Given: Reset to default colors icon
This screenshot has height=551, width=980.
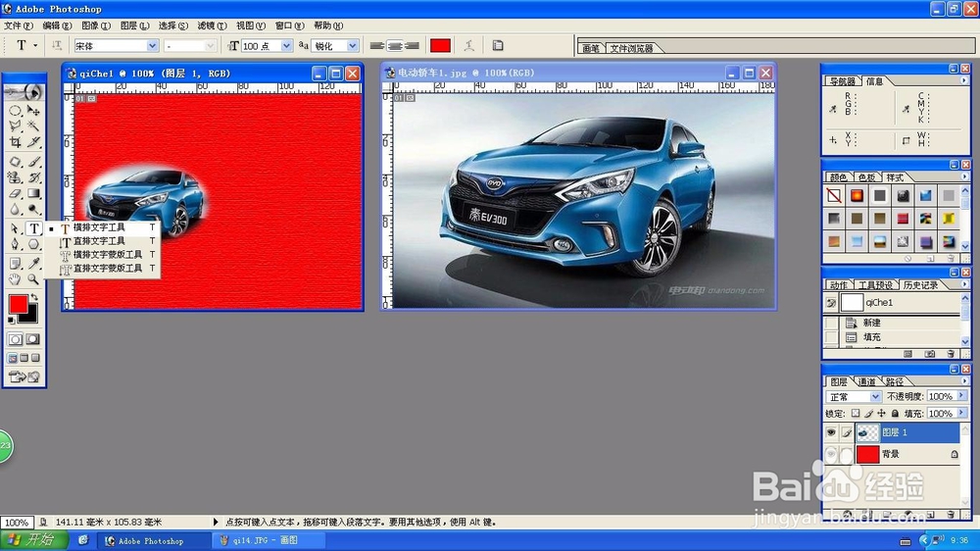Looking at the screenshot, I should [11, 321].
